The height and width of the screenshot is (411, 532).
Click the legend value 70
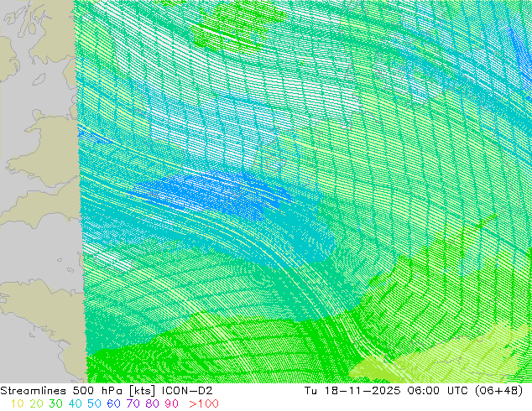[133, 404]
